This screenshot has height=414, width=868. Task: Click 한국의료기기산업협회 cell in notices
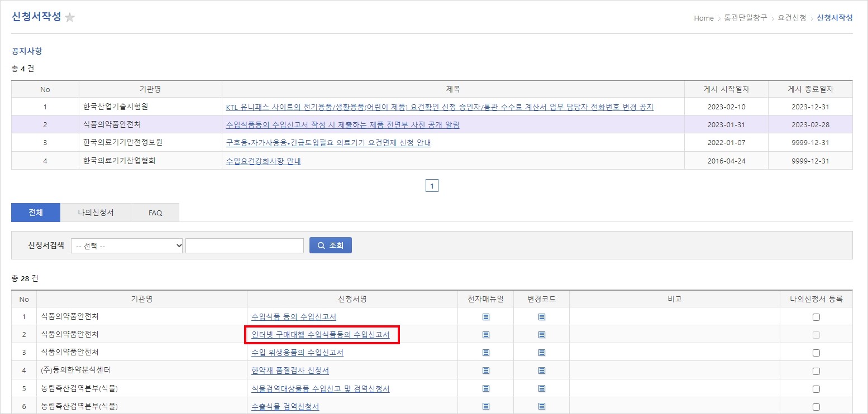click(150, 161)
